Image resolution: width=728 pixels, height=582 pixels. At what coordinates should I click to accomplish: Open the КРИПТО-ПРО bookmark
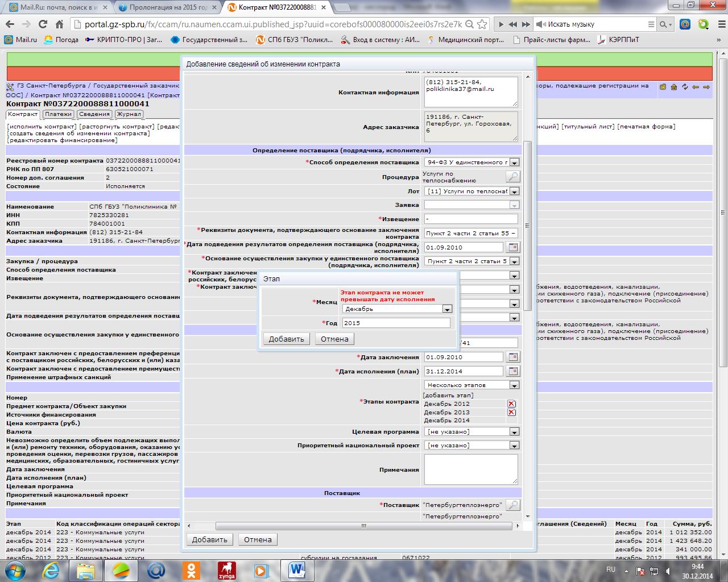pyautogui.click(x=123, y=40)
